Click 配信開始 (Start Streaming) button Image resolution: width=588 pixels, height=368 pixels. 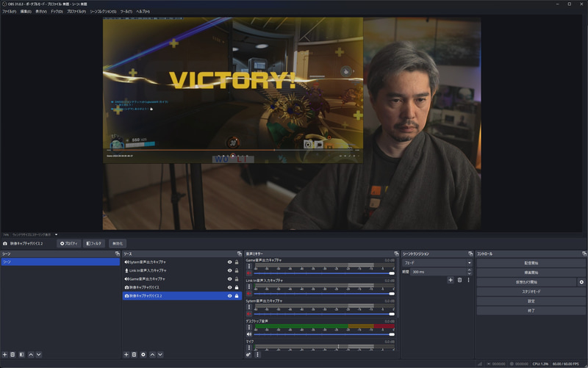click(531, 263)
